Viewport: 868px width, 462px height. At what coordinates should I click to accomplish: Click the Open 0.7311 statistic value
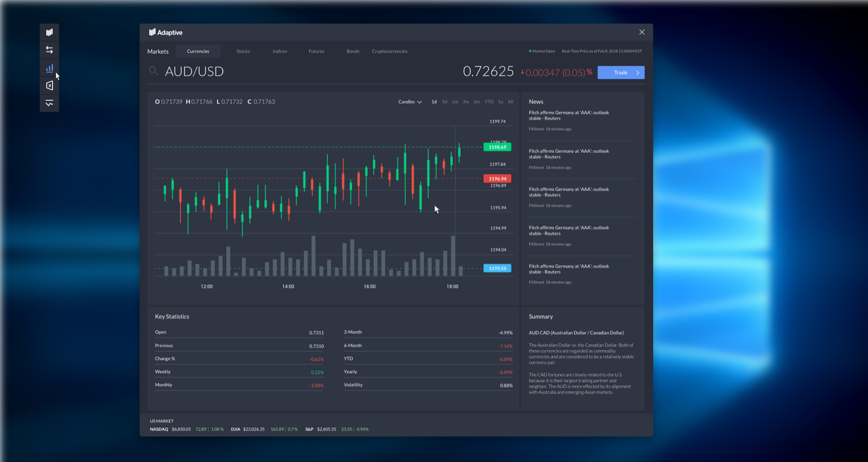click(x=316, y=333)
